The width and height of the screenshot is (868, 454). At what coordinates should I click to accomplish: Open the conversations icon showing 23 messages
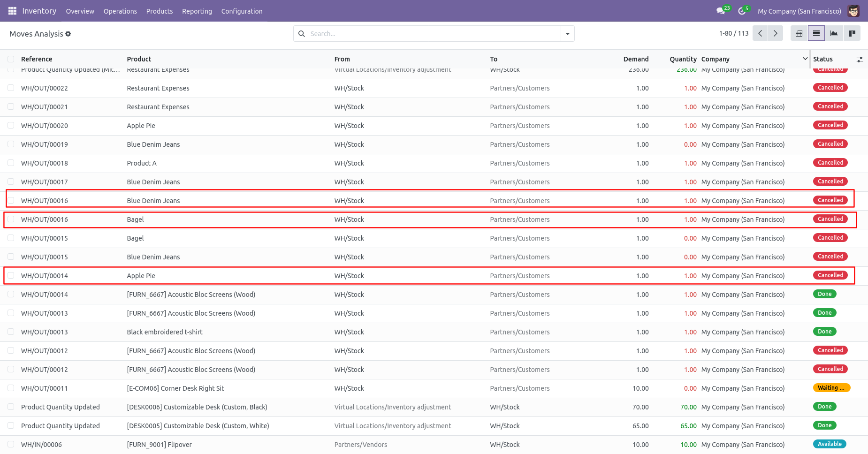[x=721, y=11]
